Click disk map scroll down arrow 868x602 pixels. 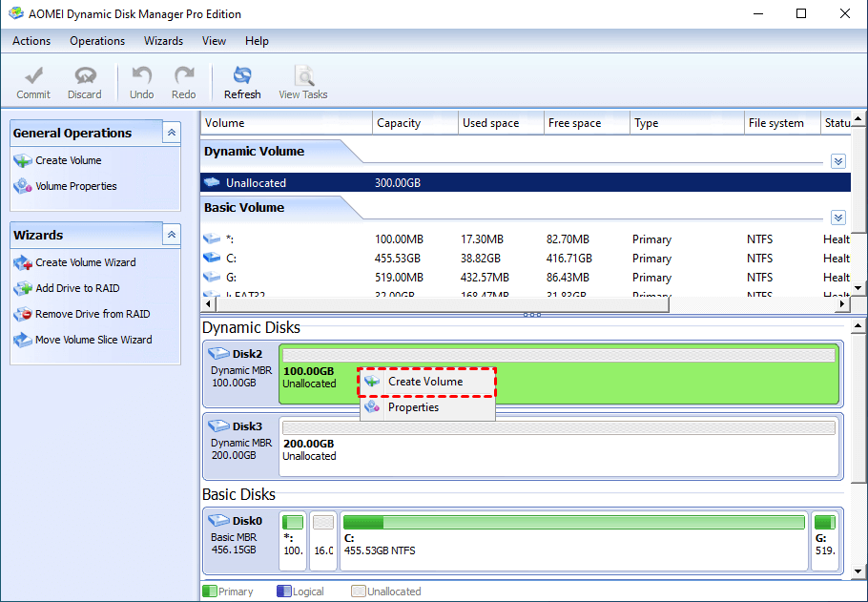858,571
